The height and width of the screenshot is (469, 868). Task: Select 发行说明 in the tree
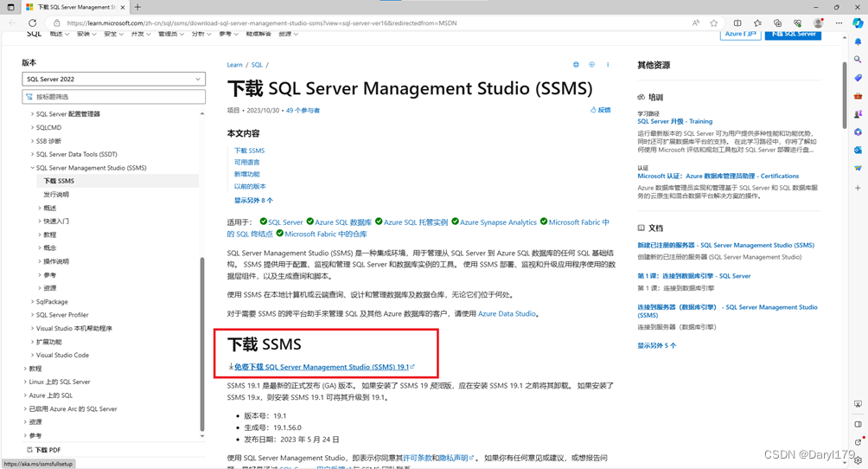pos(56,195)
